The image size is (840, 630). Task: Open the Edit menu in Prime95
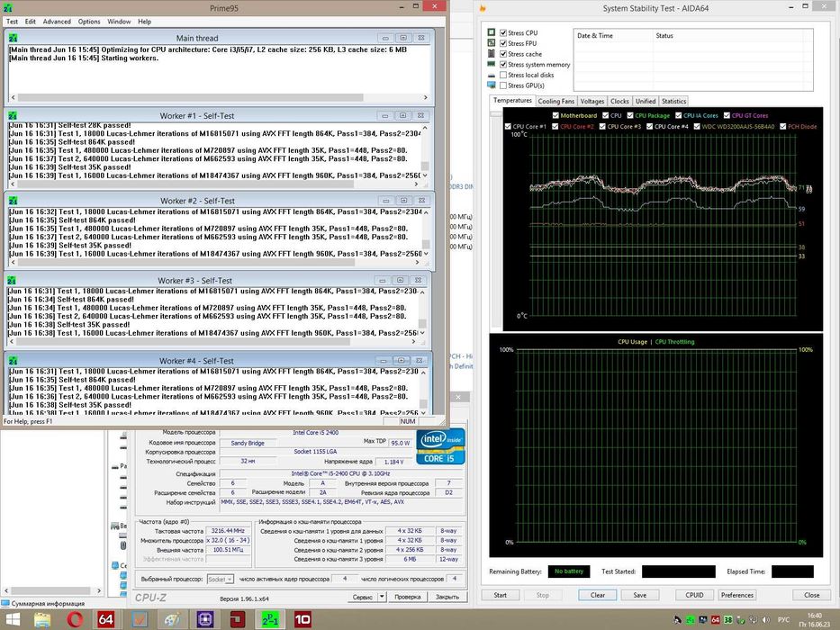tap(31, 22)
